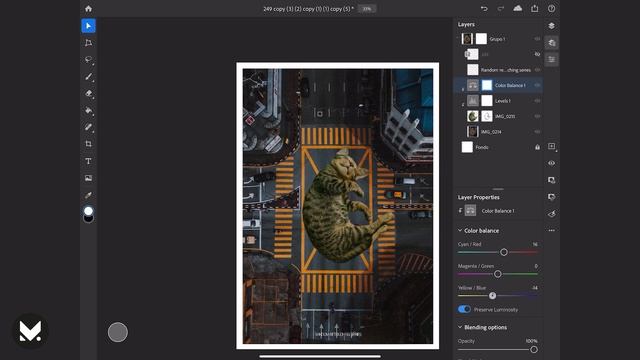The height and width of the screenshot is (360, 640).
Task: Click the Undo arrow
Action: 484,9
